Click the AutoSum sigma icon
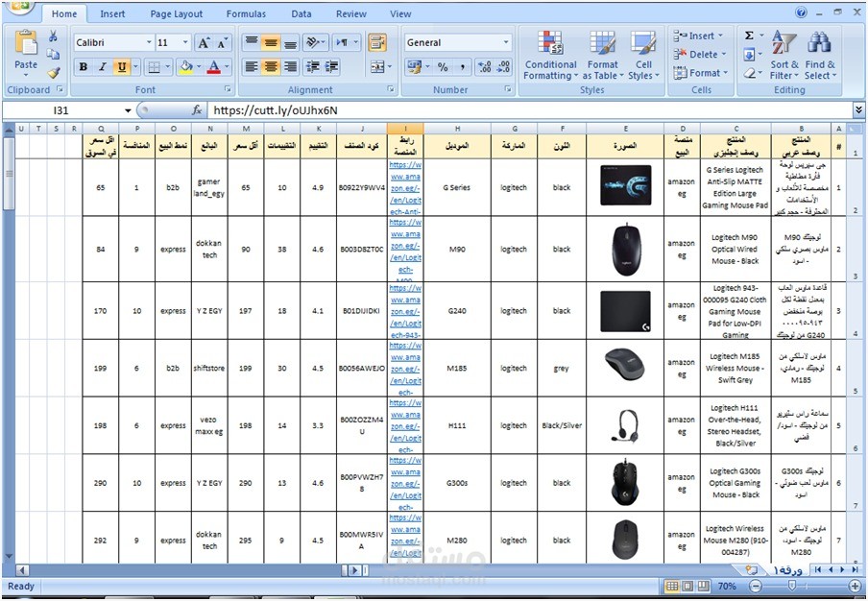 point(749,36)
